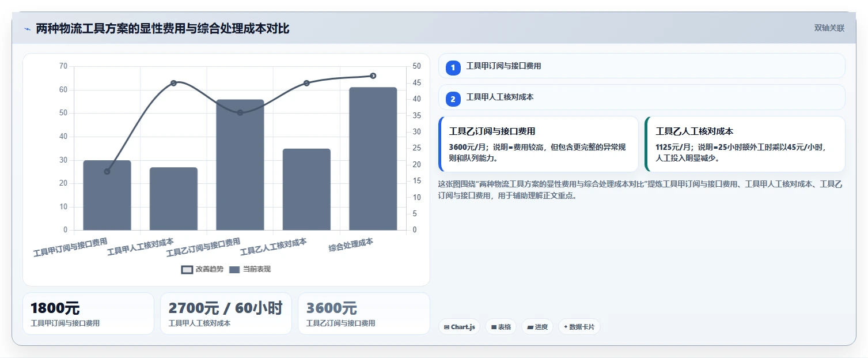
Task: Click the 工具甲人工核对成本 bar in chart
Action: coord(173,199)
